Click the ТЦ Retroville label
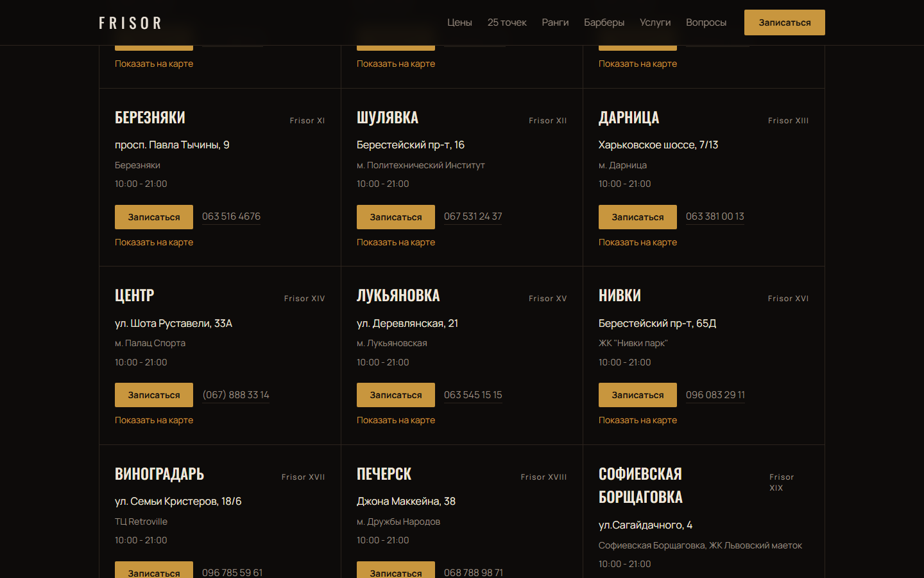Viewport: 924px width, 578px height. click(141, 521)
